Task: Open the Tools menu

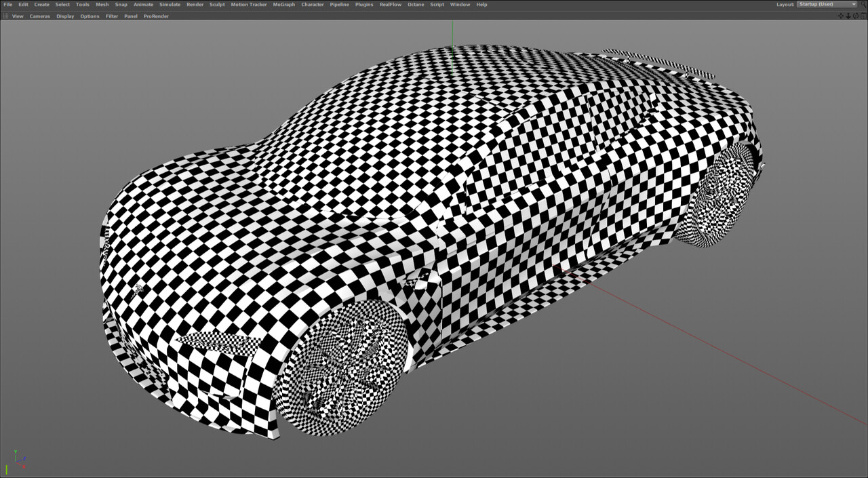Action: point(83,4)
